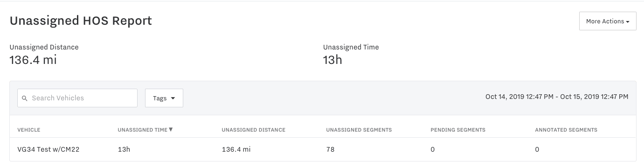Sort by Unassigned Time column

[142, 130]
